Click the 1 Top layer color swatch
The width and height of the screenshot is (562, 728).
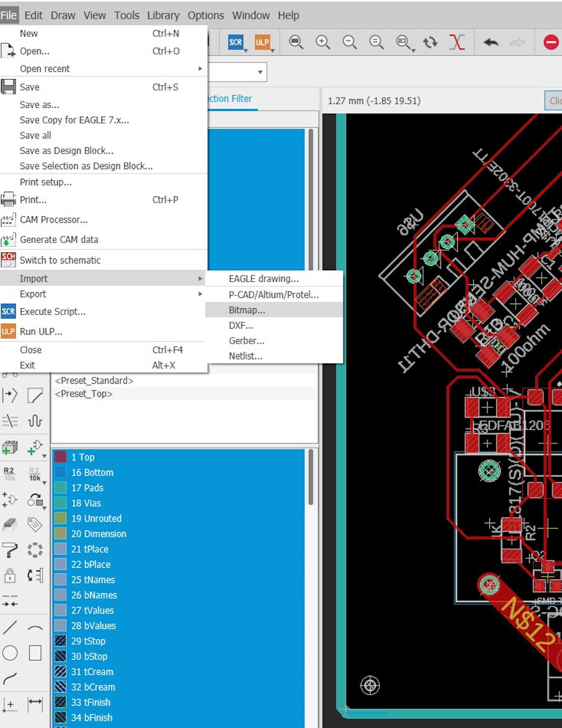tap(60, 457)
